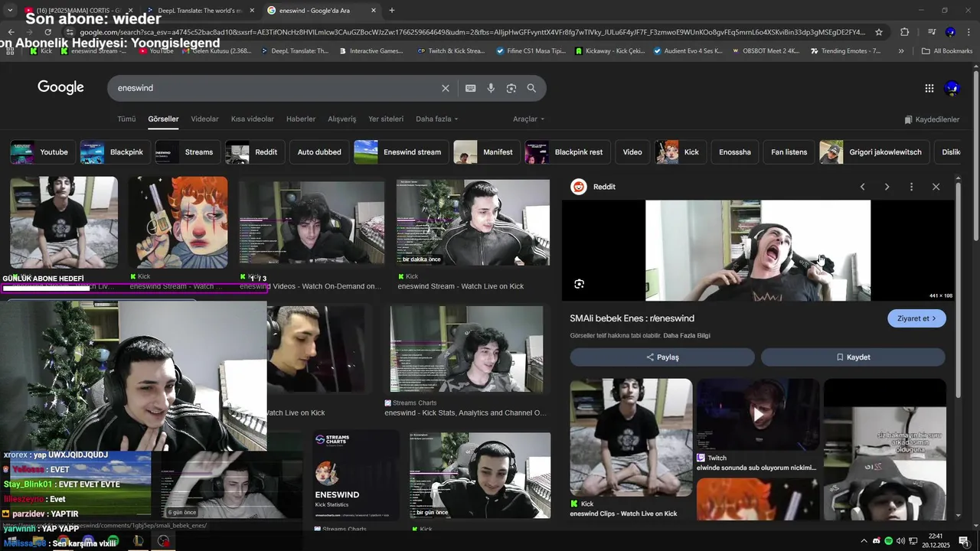Filter images by the Manifest chip
980x551 pixels.
point(487,152)
